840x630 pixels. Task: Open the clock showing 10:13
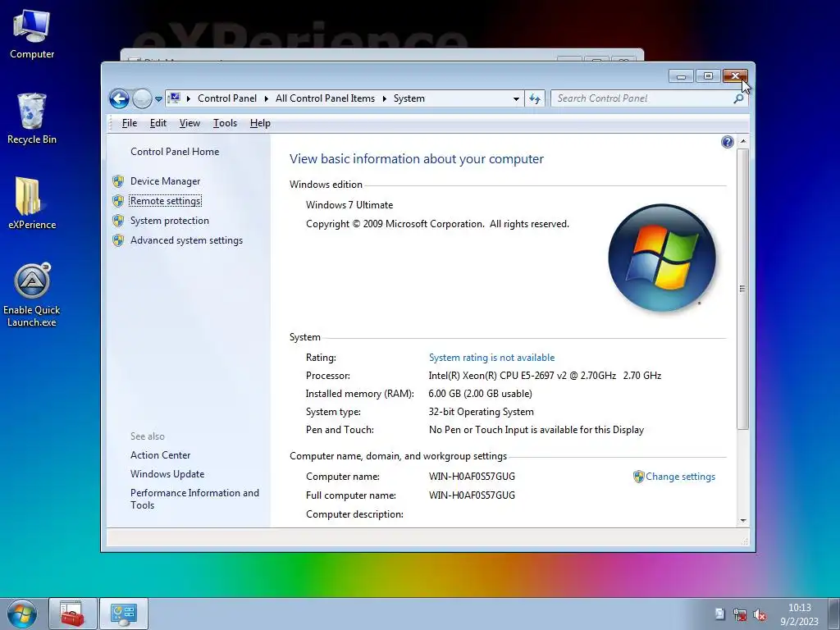799,614
